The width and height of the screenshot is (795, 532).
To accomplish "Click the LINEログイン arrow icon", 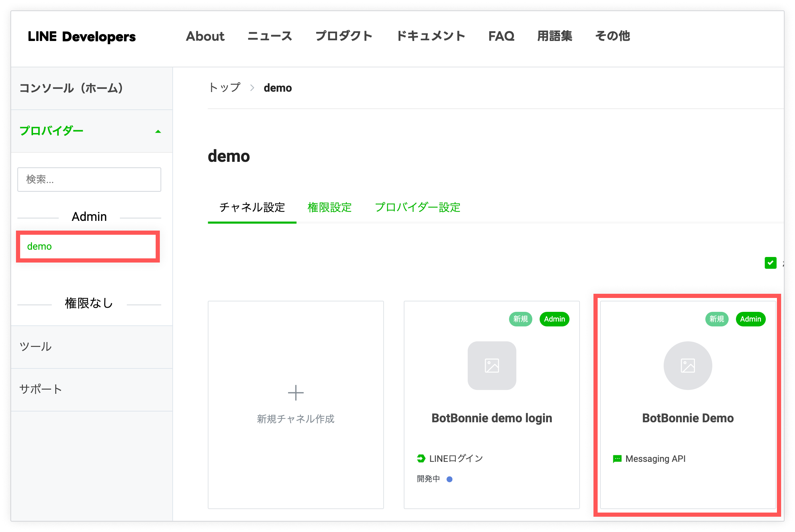I will (421, 459).
